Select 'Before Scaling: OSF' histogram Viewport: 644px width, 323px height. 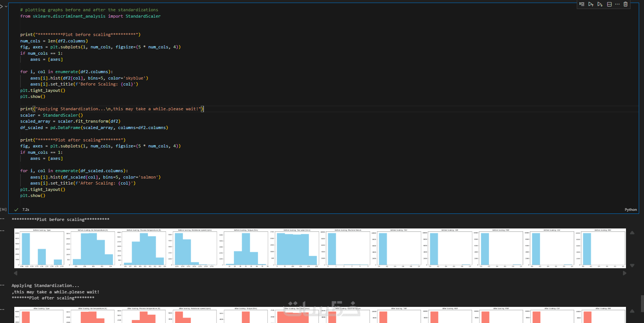(550, 248)
